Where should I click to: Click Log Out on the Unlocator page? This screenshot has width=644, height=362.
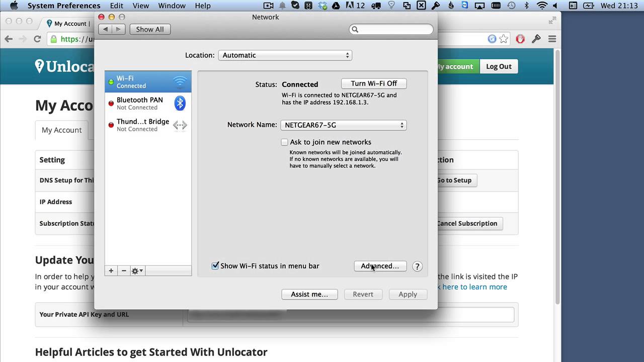(x=499, y=66)
